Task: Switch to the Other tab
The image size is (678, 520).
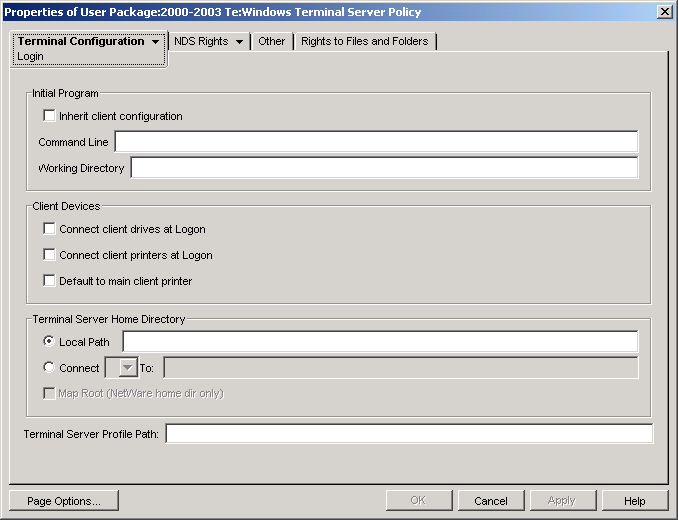Action: 272,41
